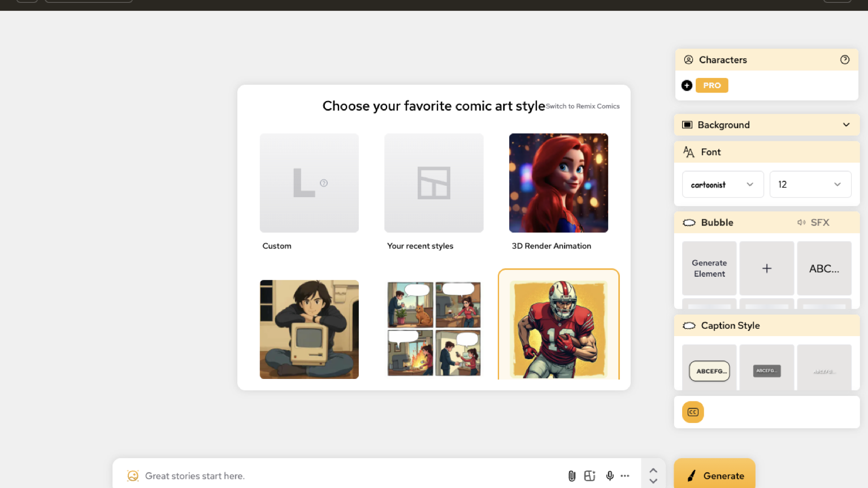Open the font size 12 dropdown
Image resolution: width=868 pixels, height=488 pixels.
[x=810, y=185]
